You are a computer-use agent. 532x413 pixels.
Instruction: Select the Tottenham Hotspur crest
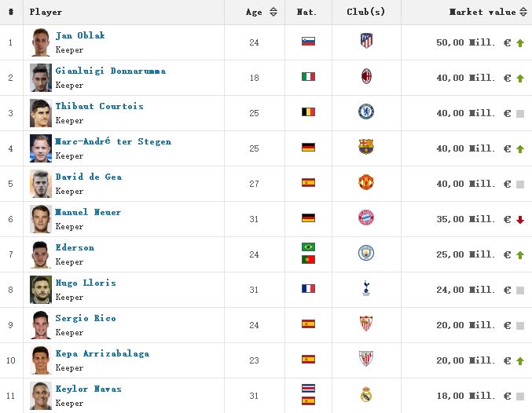[366, 288]
